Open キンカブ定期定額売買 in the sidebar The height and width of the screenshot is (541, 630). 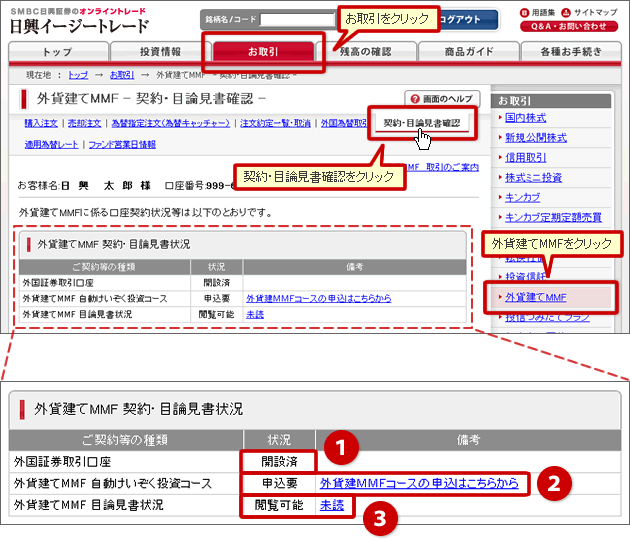[x=553, y=217]
